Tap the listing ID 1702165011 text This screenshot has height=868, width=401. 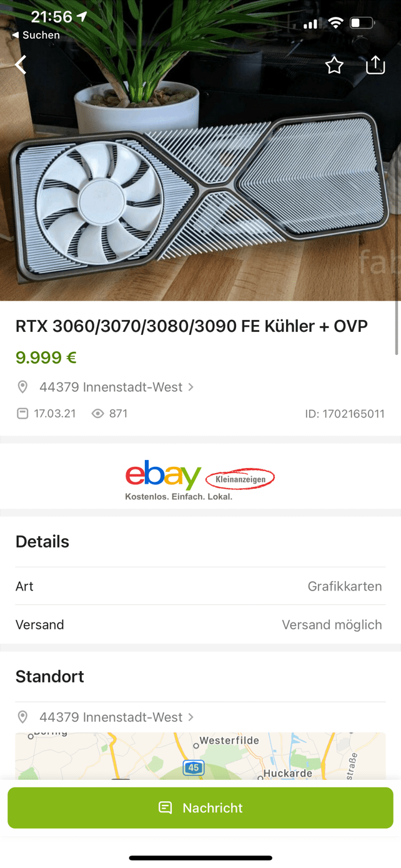[345, 414]
